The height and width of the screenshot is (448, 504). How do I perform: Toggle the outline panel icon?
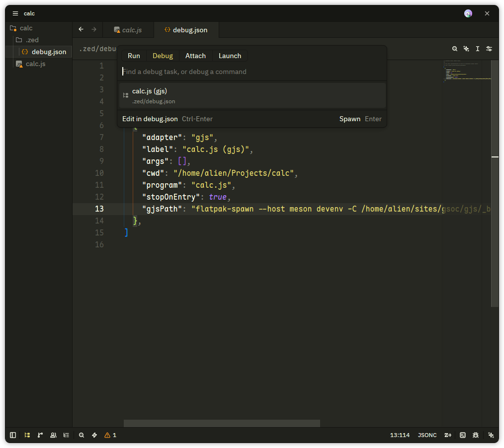coord(66,435)
